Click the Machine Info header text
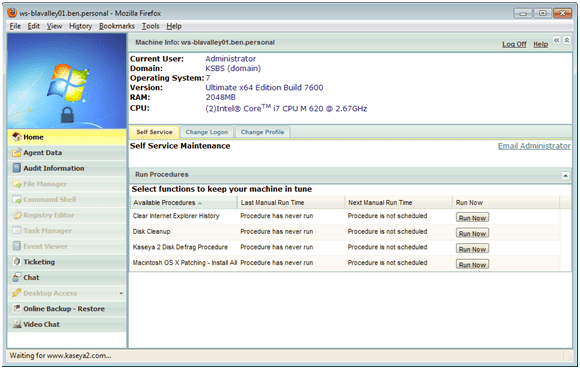The image size is (580, 369). pos(205,43)
